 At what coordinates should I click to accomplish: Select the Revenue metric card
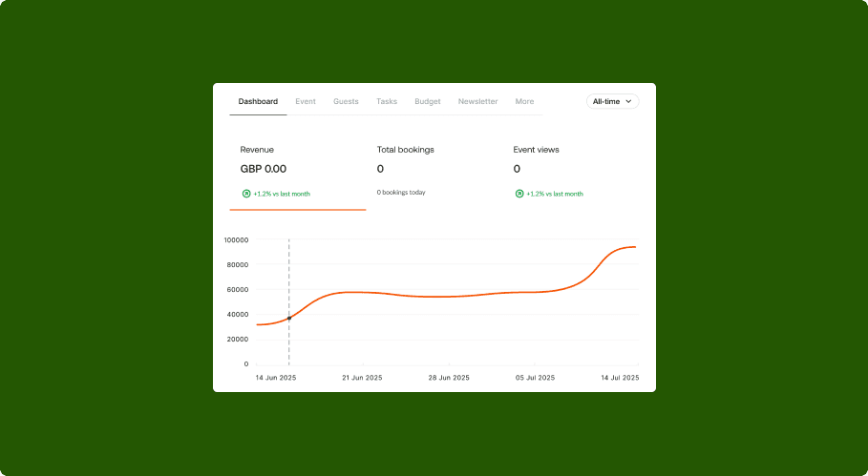click(x=297, y=172)
